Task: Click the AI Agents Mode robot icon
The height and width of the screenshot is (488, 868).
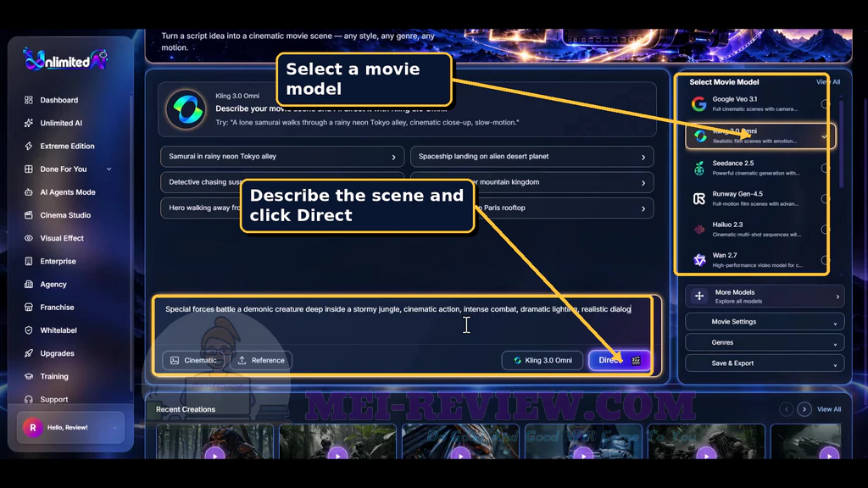Action: 29,192
